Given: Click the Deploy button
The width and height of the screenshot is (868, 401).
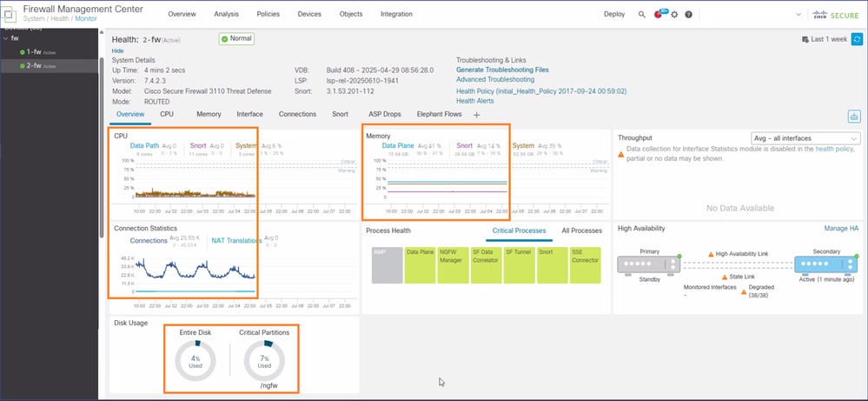Looking at the screenshot, I should (x=614, y=15).
